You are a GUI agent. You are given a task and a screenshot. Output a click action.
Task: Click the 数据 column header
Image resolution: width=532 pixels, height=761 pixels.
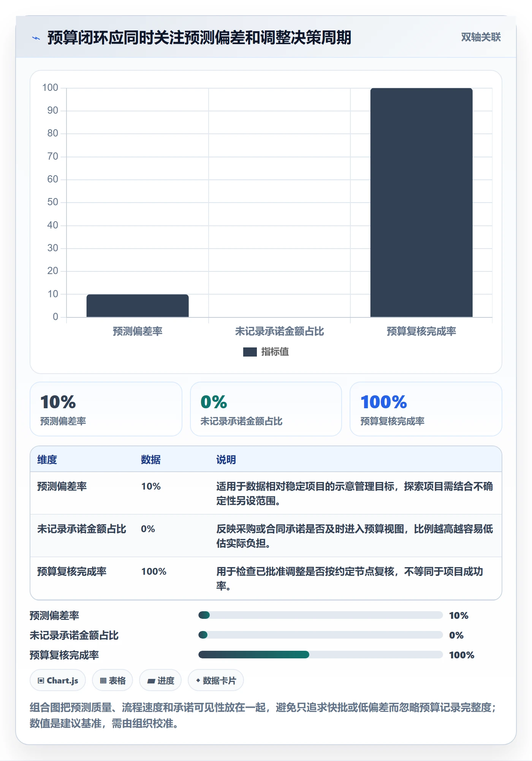click(x=150, y=460)
